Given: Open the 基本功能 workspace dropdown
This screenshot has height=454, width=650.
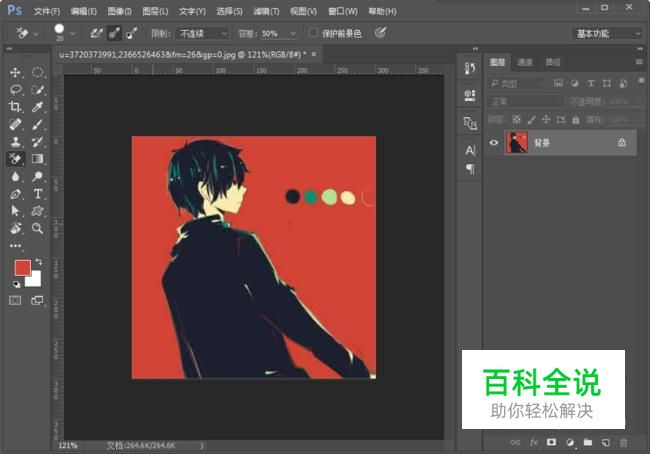Looking at the screenshot, I should tap(607, 34).
